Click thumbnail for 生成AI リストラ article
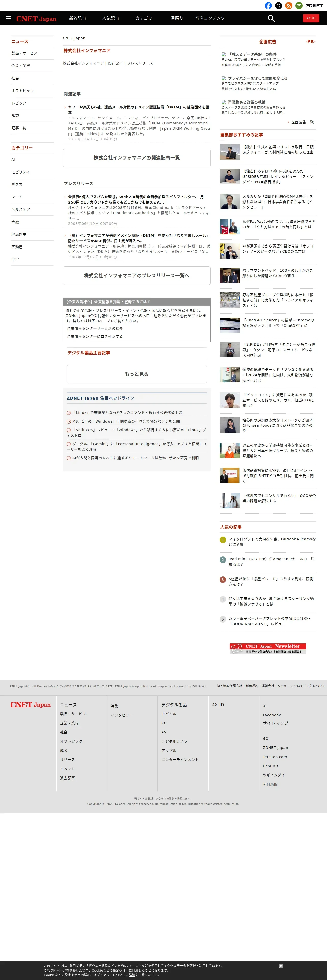Image resolution: width=327 pixels, height=980 pixels. pos(229,152)
